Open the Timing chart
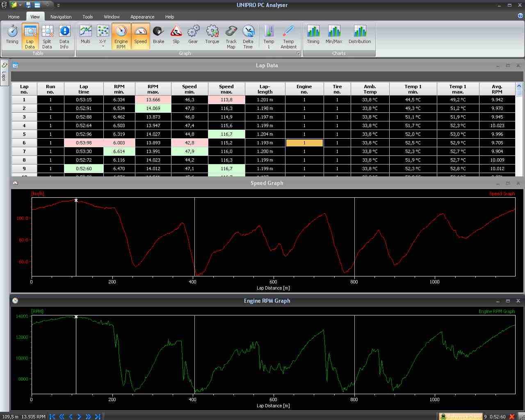 pos(313,35)
